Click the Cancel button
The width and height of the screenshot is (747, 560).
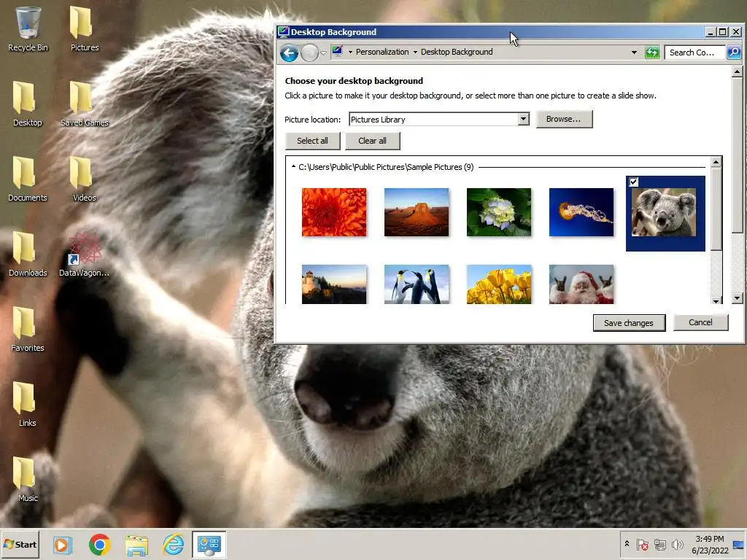pos(700,322)
